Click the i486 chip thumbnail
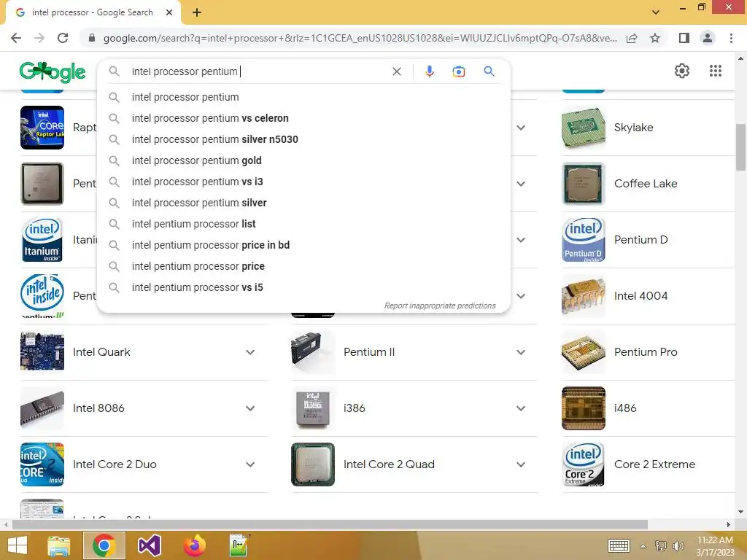Screen dimensions: 747x560 point(584,408)
